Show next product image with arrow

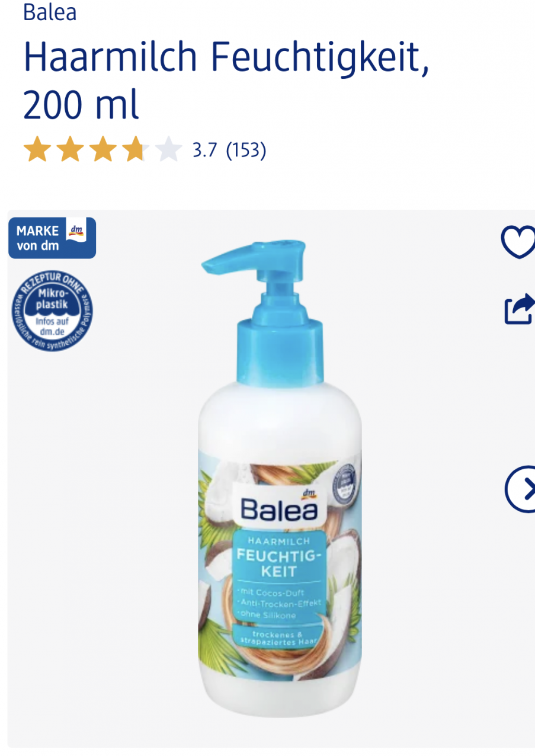[521, 489]
